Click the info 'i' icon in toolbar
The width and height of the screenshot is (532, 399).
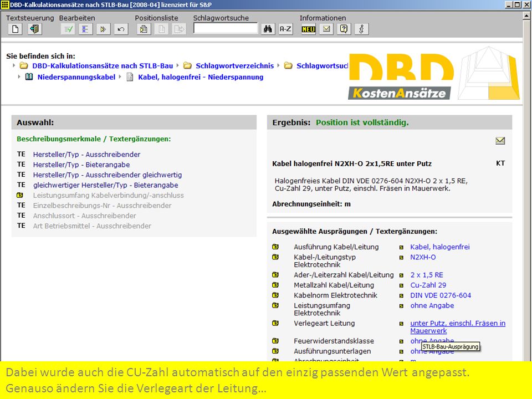pyautogui.click(x=361, y=29)
